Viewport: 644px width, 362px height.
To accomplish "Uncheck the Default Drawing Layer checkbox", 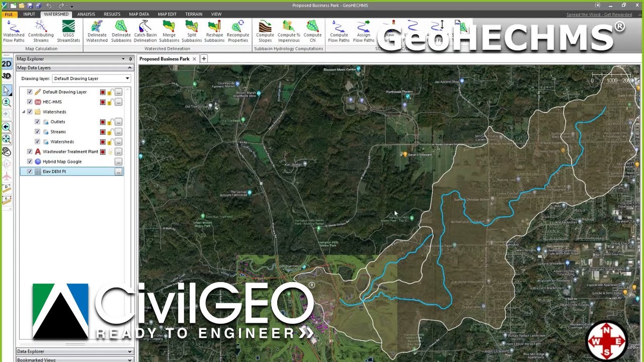I will [30, 92].
